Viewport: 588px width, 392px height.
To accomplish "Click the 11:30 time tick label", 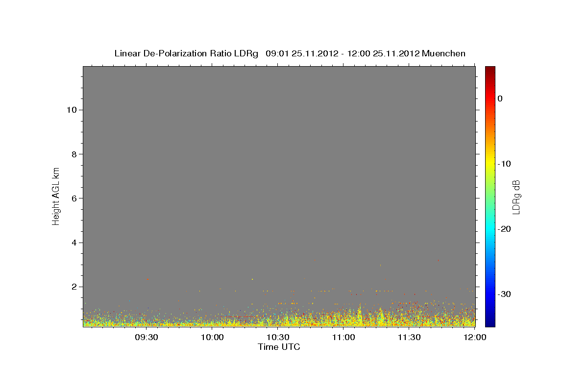I will pyautogui.click(x=410, y=337).
